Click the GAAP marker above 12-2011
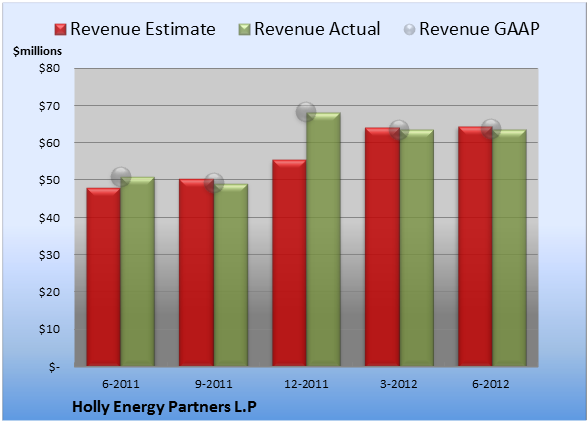588x422 pixels. (x=306, y=111)
